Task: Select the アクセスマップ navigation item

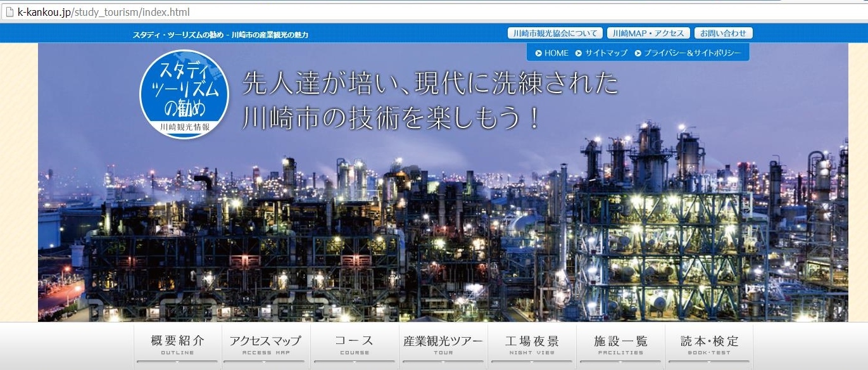Action: click(x=266, y=345)
